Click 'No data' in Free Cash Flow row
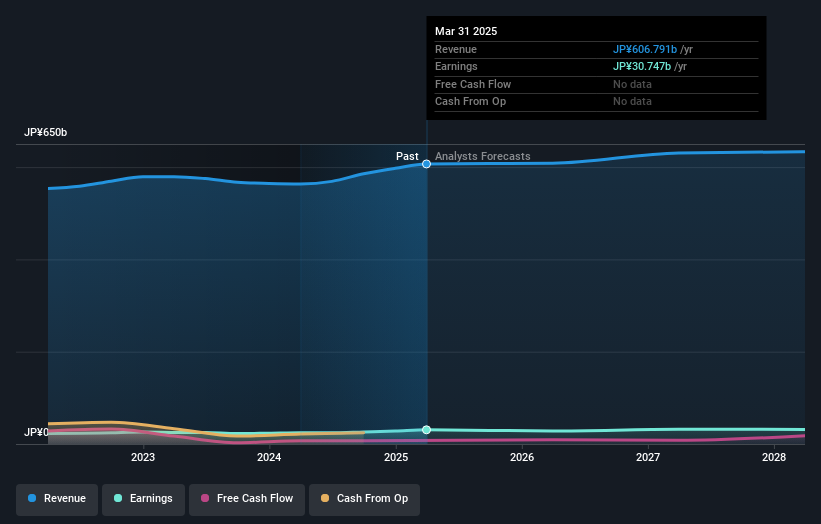The image size is (821, 524). click(633, 84)
